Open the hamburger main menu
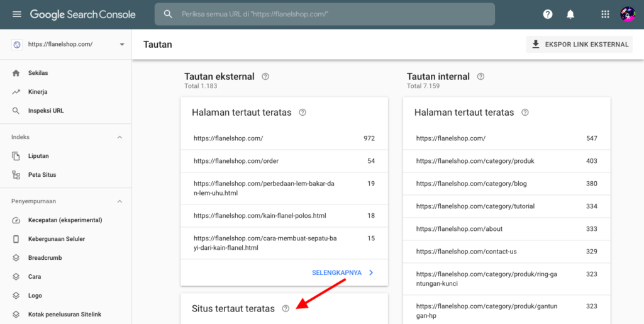The image size is (644, 324). [17, 14]
